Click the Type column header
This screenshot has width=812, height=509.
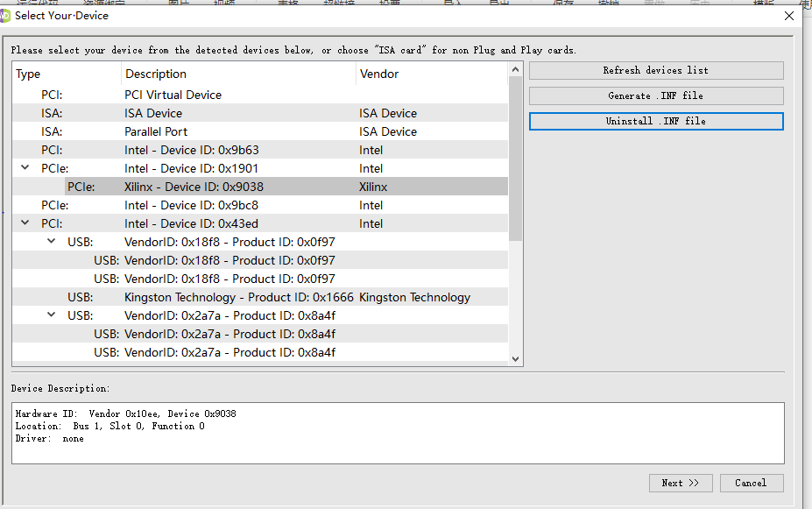67,74
